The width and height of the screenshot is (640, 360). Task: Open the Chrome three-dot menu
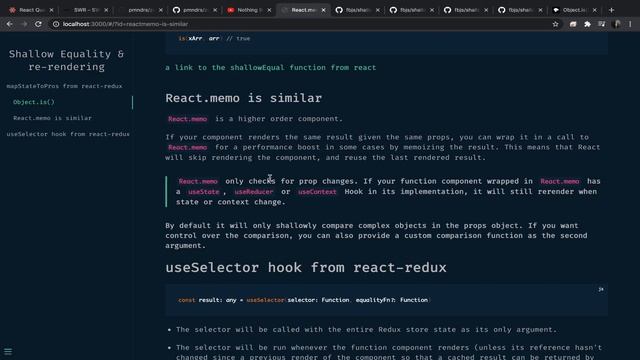(x=631, y=24)
